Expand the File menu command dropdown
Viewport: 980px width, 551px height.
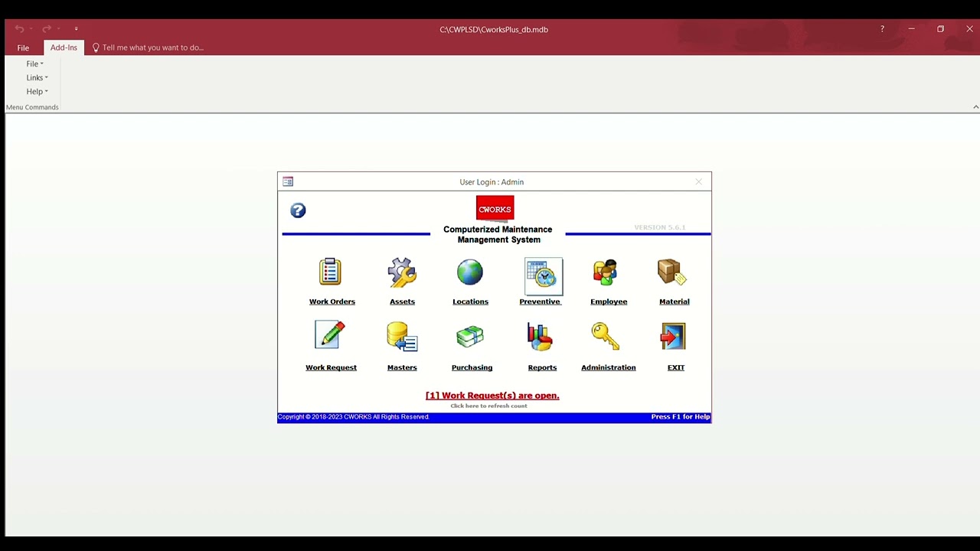point(35,64)
